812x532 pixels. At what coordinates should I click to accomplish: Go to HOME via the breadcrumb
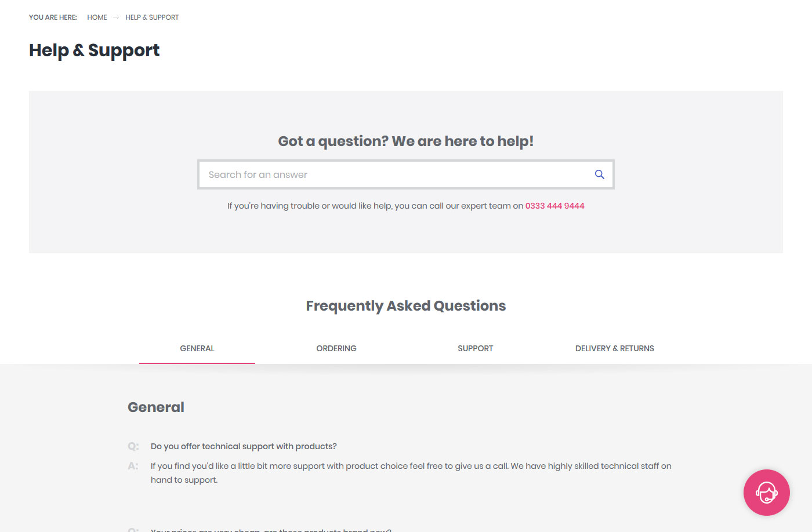(x=97, y=17)
